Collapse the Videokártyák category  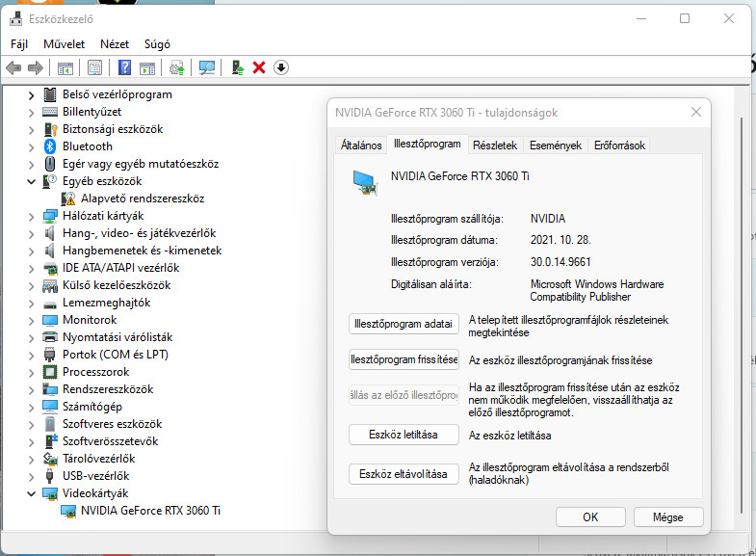[31, 493]
